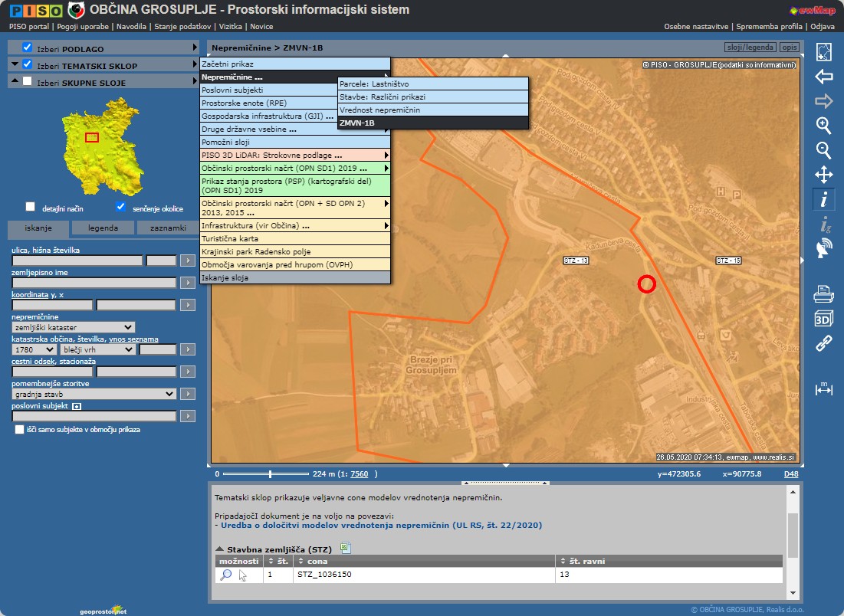Screen dimensions: 844x616
Task: Click the GPS satellite dish icon
Action: click(x=823, y=248)
